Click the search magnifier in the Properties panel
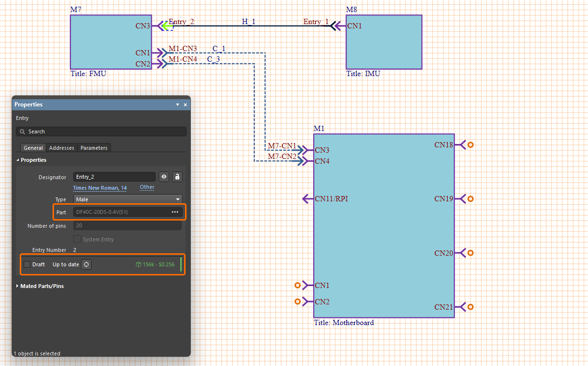The image size is (588, 366). pos(22,131)
